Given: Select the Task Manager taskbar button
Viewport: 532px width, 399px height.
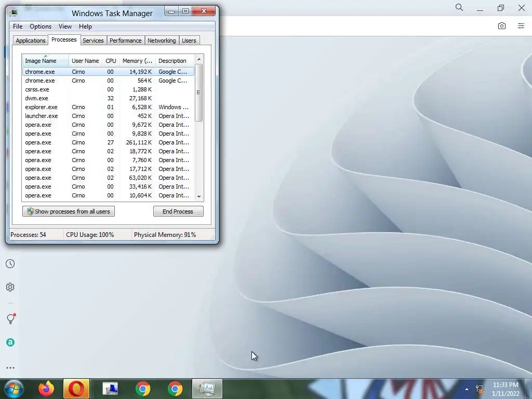Looking at the screenshot, I should (207, 389).
